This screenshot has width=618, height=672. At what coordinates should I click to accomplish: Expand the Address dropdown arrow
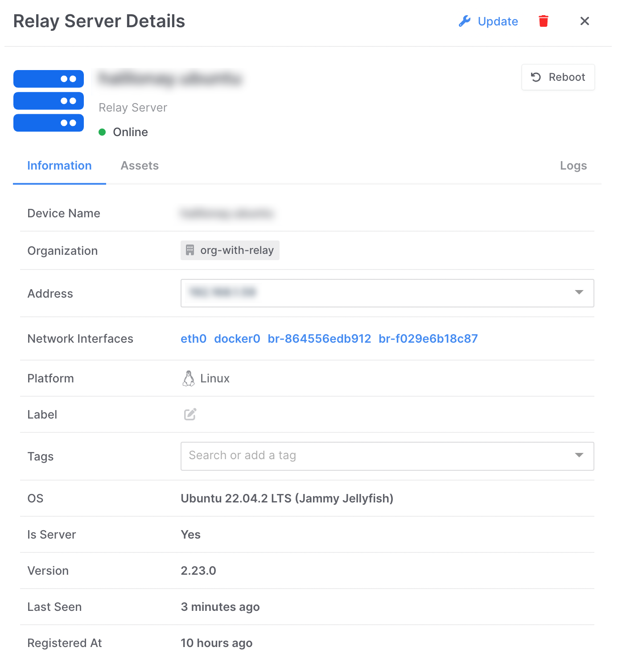click(579, 293)
